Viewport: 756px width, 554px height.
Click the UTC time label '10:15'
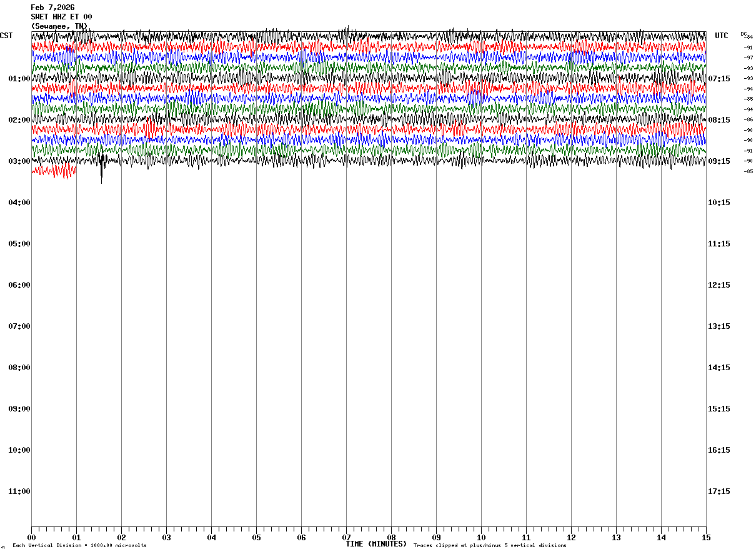(719, 203)
